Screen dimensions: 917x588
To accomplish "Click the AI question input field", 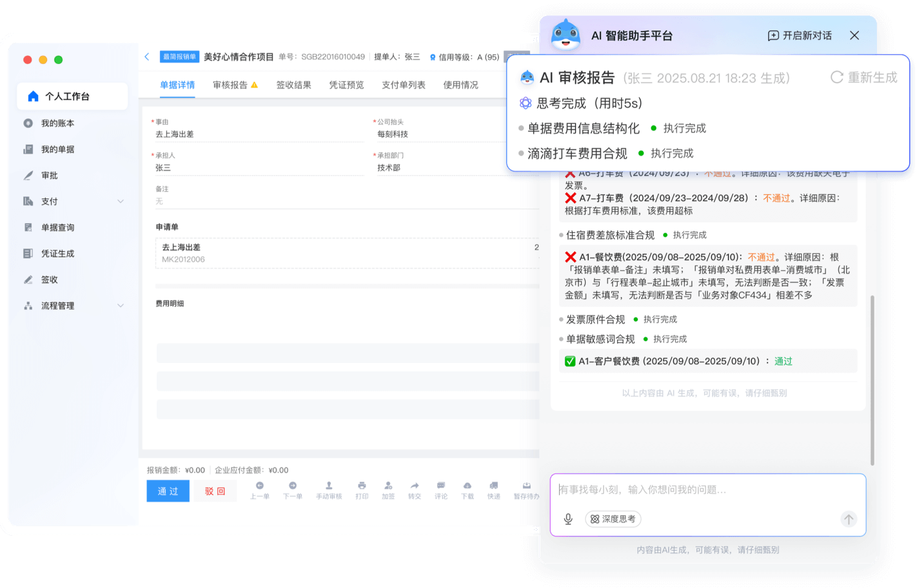I will click(x=707, y=490).
